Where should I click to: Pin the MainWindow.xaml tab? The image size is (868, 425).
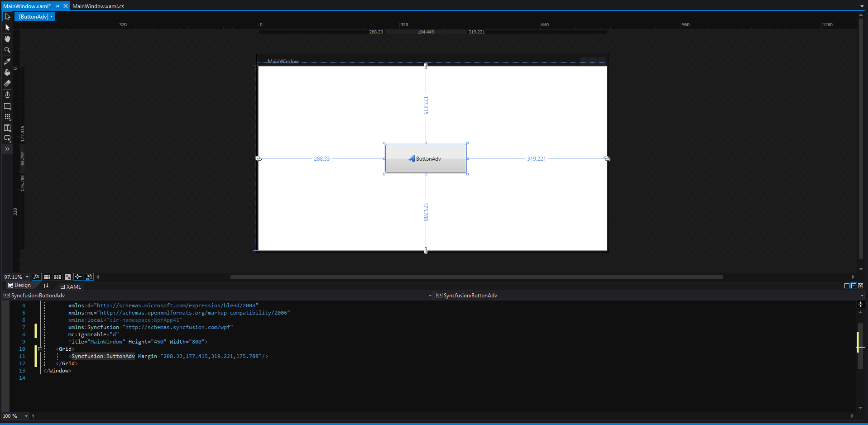coord(58,6)
